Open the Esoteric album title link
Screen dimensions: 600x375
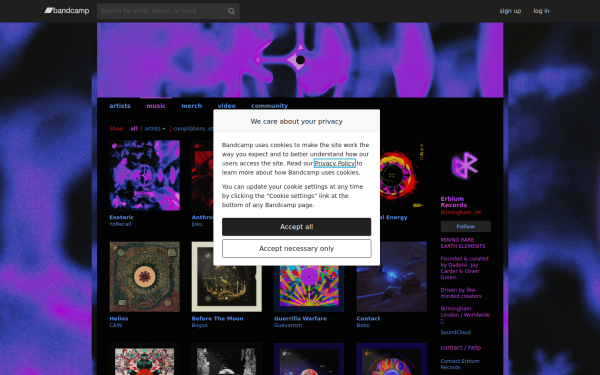pyautogui.click(x=122, y=217)
